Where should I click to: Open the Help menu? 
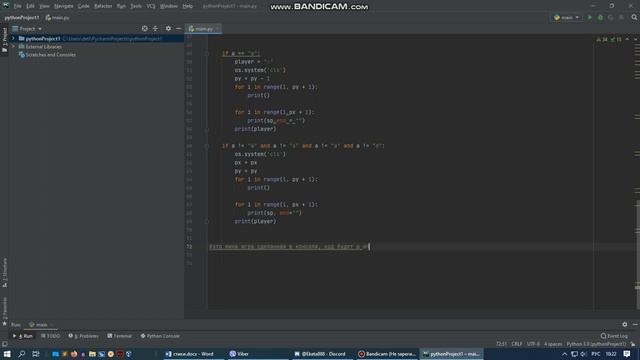(x=187, y=6)
